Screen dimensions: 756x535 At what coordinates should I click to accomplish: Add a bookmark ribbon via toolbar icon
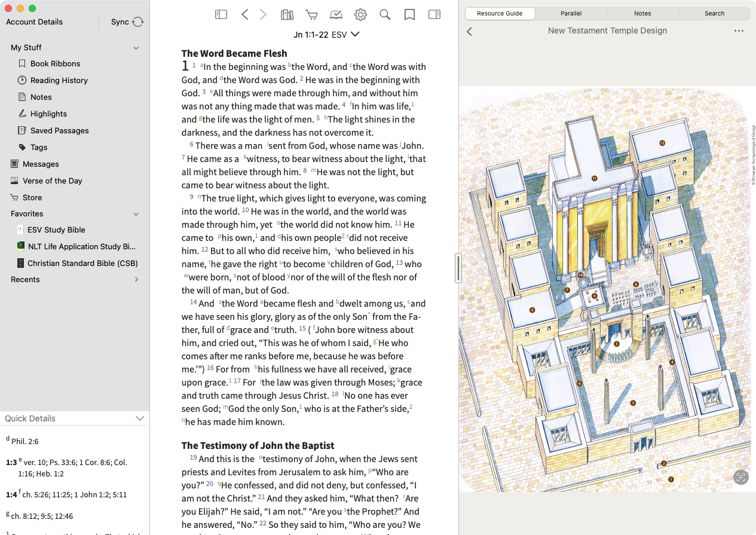pos(409,14)
